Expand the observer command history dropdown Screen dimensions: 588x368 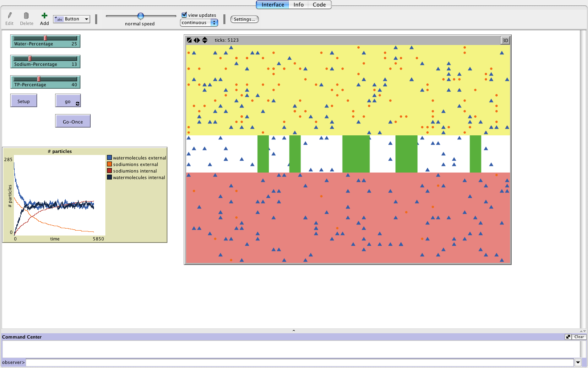tap(578, 362)
